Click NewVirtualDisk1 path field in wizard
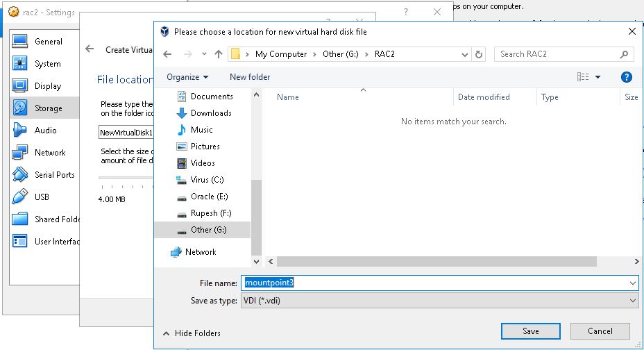 pos(126,133)
